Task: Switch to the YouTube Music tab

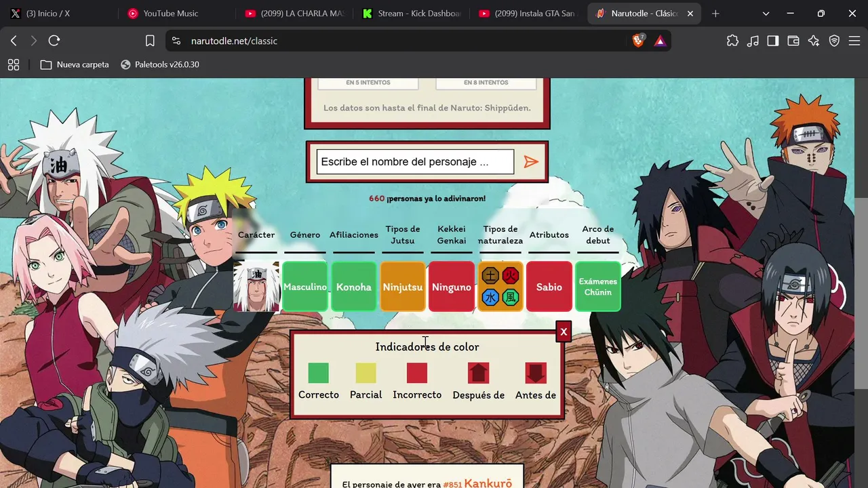Action: click(175, 14)
